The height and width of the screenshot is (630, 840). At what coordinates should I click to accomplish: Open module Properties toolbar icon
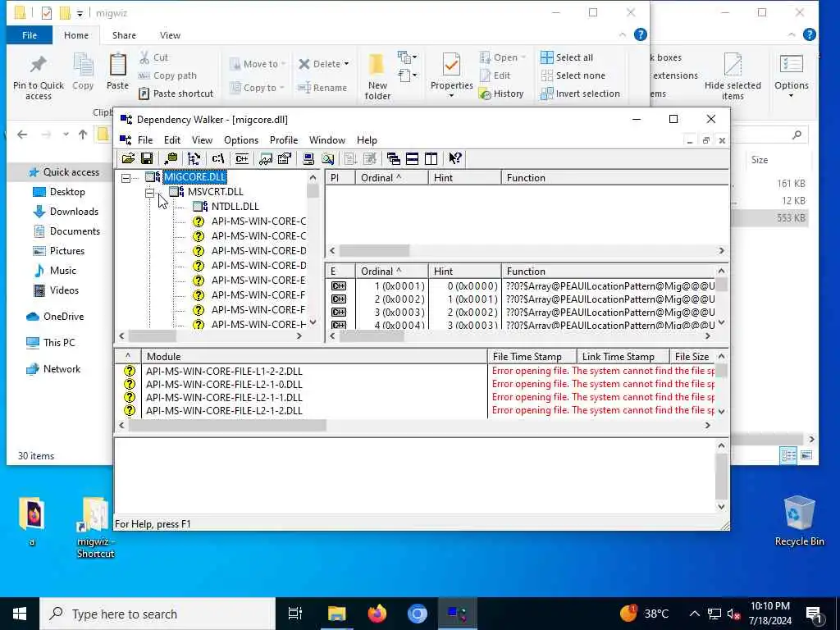coord(285,158)
